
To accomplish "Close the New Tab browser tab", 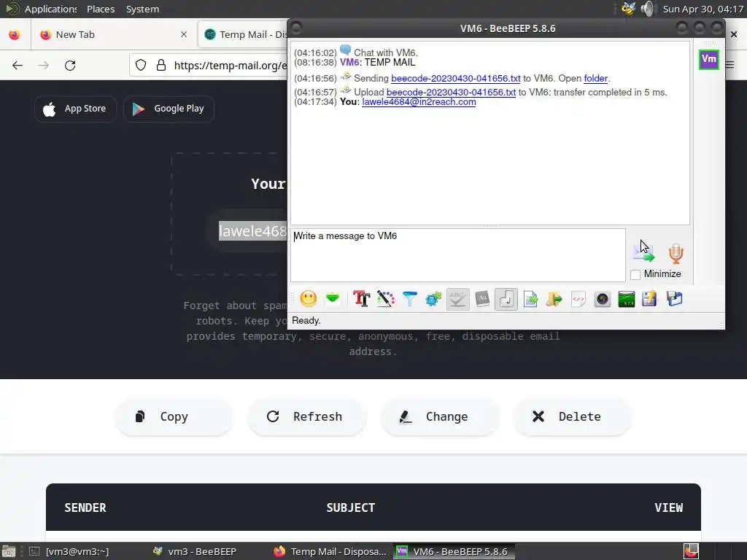I will coord(183,34).
